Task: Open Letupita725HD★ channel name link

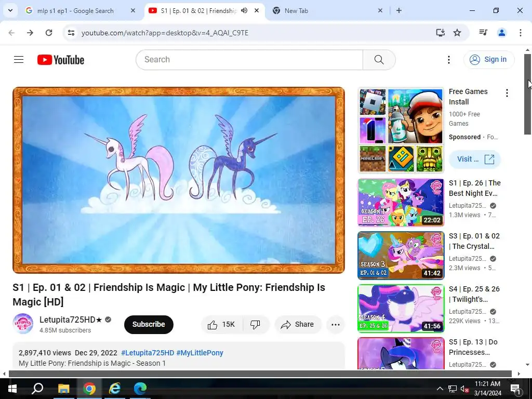Action: point(71,320)
